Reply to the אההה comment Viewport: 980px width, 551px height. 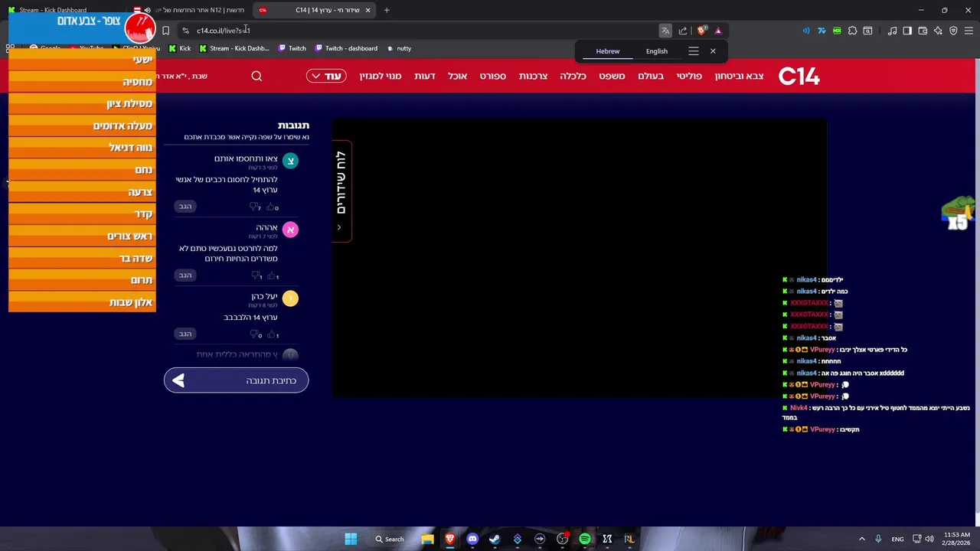[x=185, y=275]
